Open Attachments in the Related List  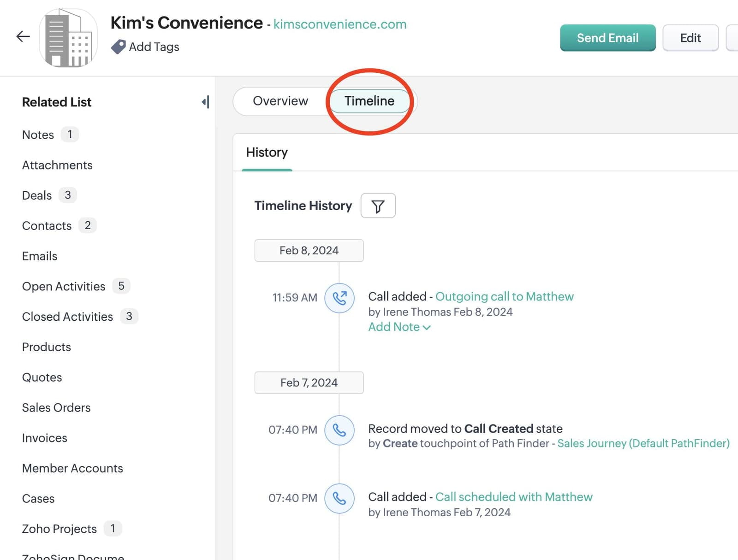[57, 165]
